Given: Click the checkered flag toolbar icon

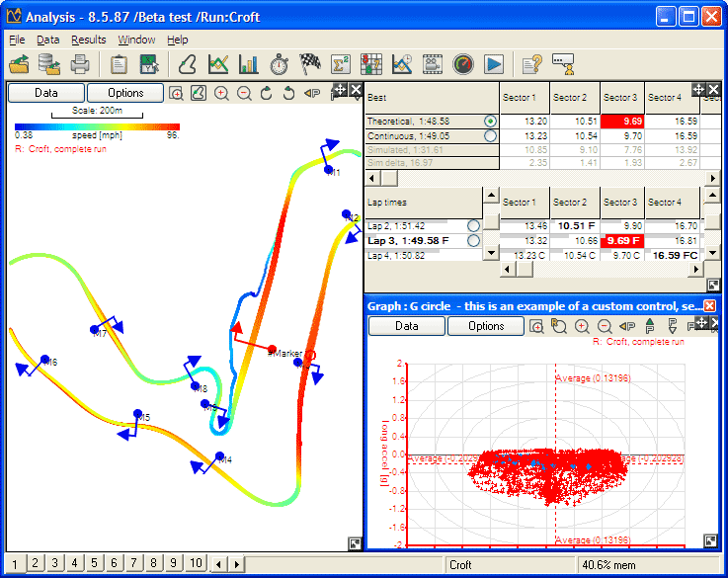Looking at the screenshot, I should (x=310, y=65).
